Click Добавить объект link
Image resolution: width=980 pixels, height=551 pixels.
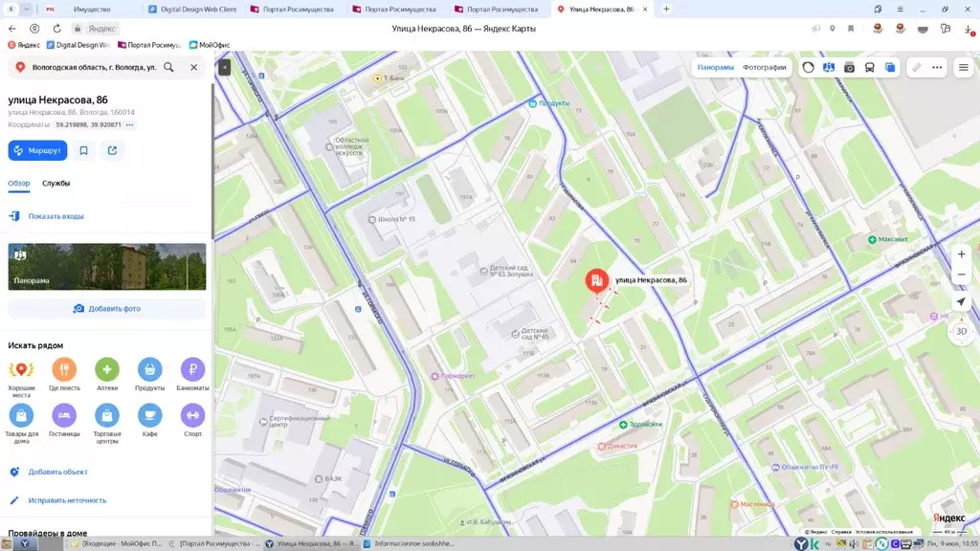pyautogui.click(x=57, y=472)
